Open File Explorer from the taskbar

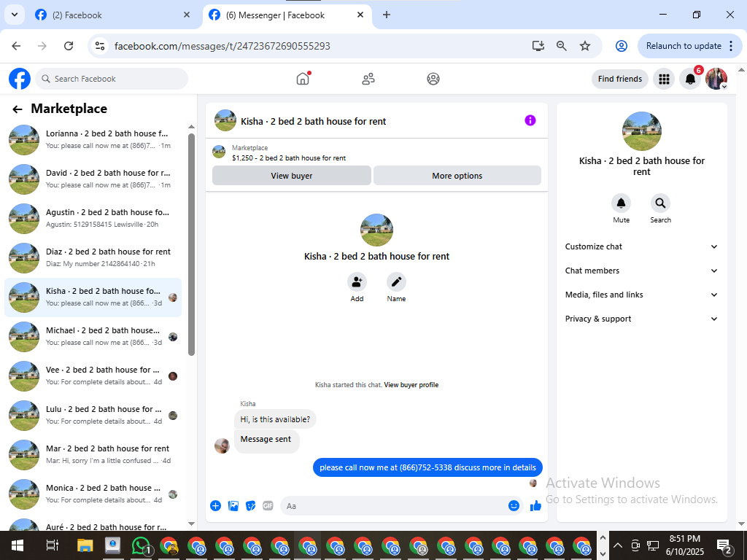coord(85,545)
